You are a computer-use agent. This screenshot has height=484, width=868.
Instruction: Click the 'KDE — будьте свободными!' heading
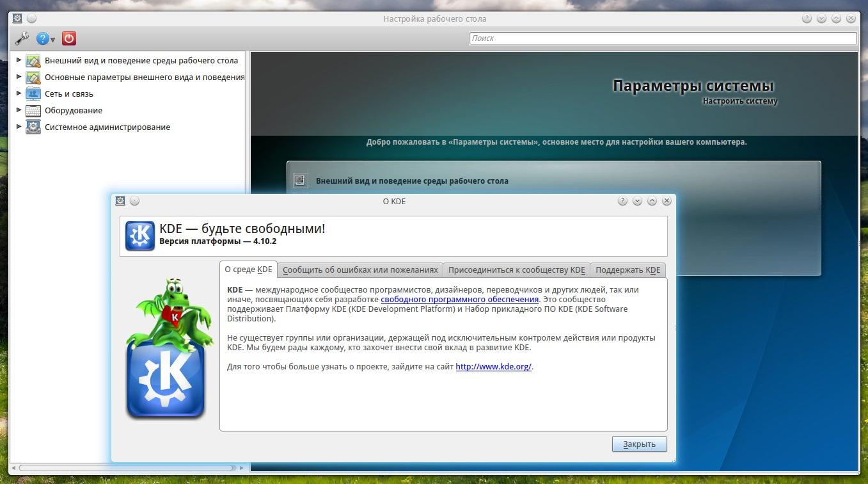coord(242,229)
